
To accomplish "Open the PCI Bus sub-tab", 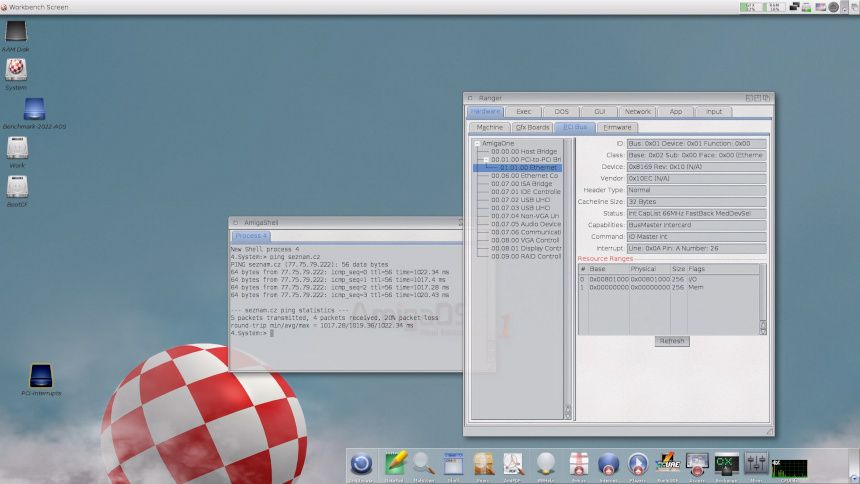I will pyautogui.click(x=575, y=127).
